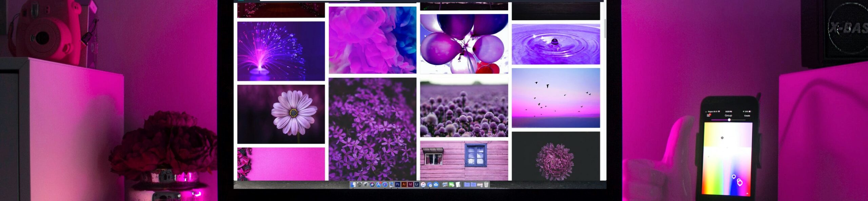The height and width of the screenshot is (201, 868).
Task: Open the App Store dock icon
Action: point(378,185)
